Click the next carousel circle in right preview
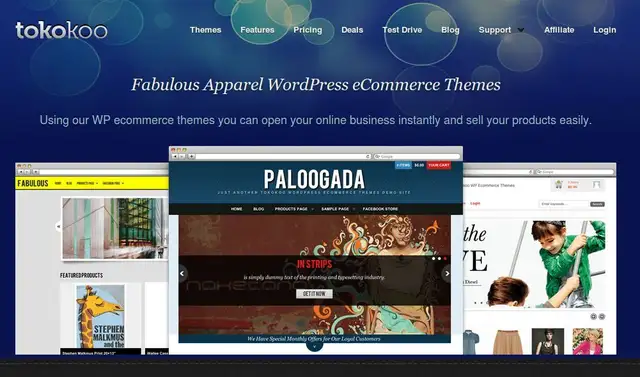 [x=602, y=316]
